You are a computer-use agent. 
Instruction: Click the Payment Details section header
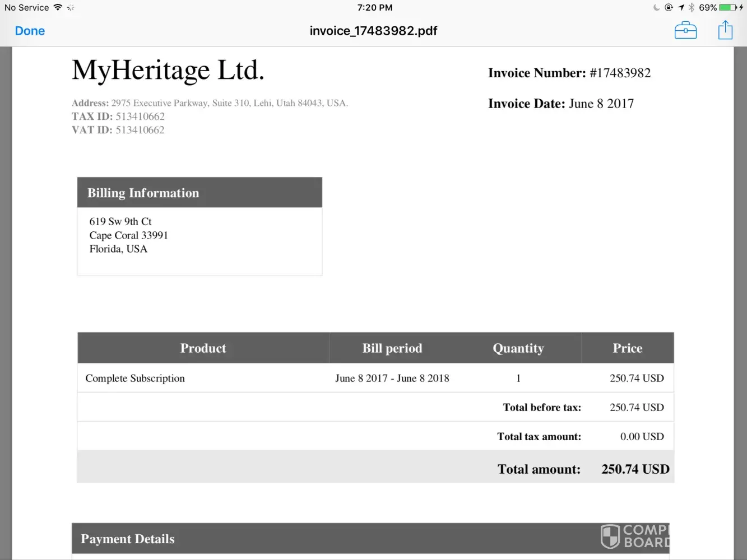128,539
